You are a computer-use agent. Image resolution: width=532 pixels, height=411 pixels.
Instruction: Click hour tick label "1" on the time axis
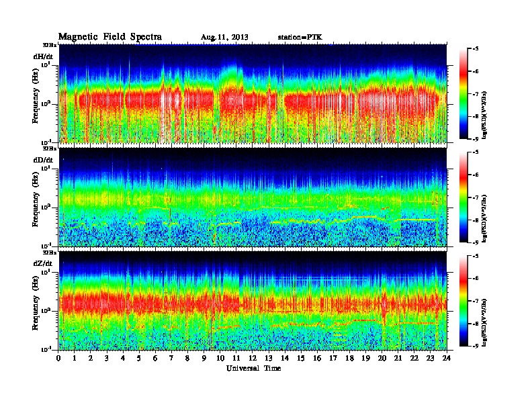[75, 359]
